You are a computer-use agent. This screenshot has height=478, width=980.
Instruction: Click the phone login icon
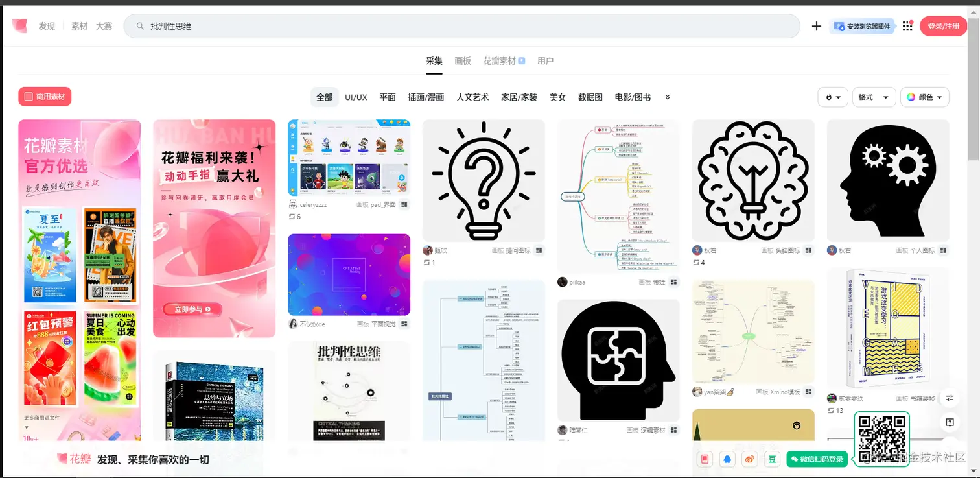point(705,459)
